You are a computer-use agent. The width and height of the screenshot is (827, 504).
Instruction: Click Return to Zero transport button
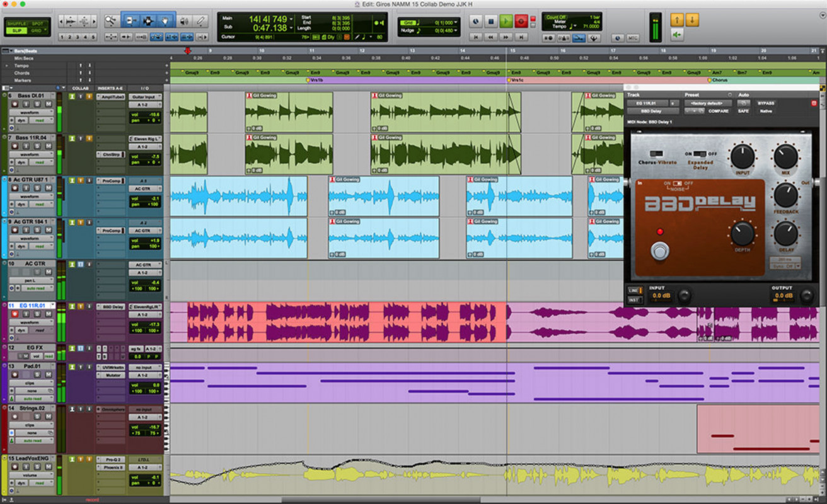[476, 37]
